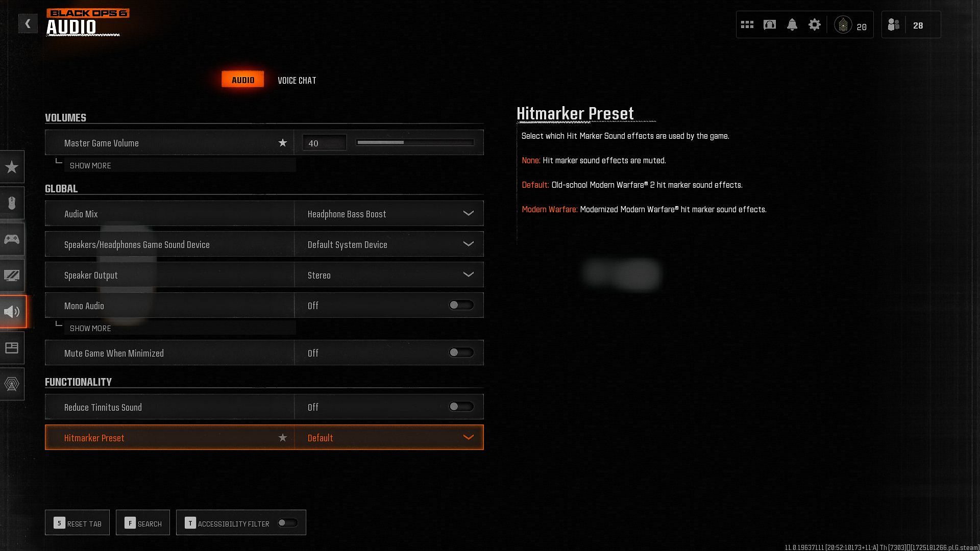This screenshot has width=980, height=551.
Task: Enable Reduce Tinnitus Sound toggle
Action: point(460,407)
